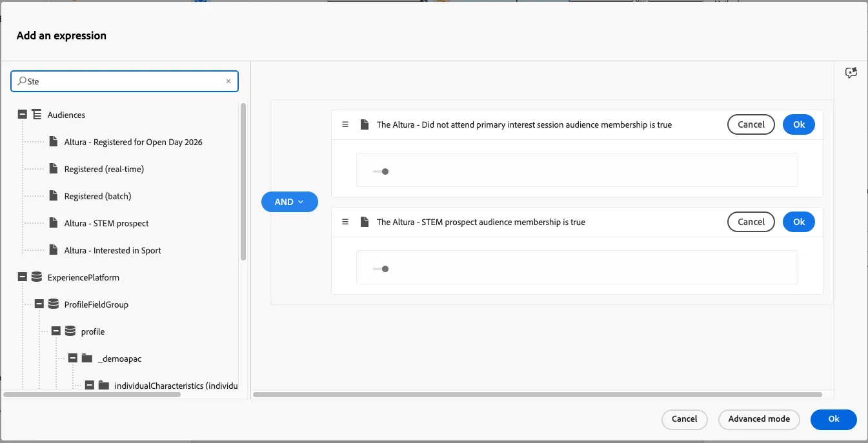868x443 pixels.
Task: Open the AI assistant chat icon
Action: (851, 73)
